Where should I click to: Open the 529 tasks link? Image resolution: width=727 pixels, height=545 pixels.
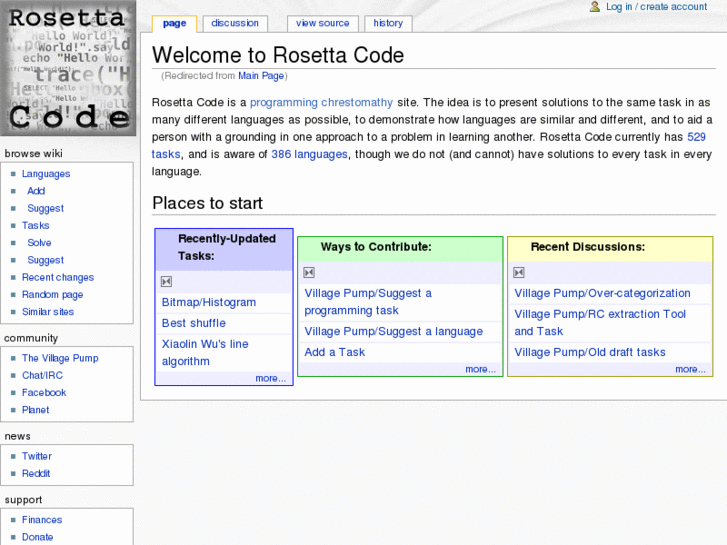click(696, 137)
